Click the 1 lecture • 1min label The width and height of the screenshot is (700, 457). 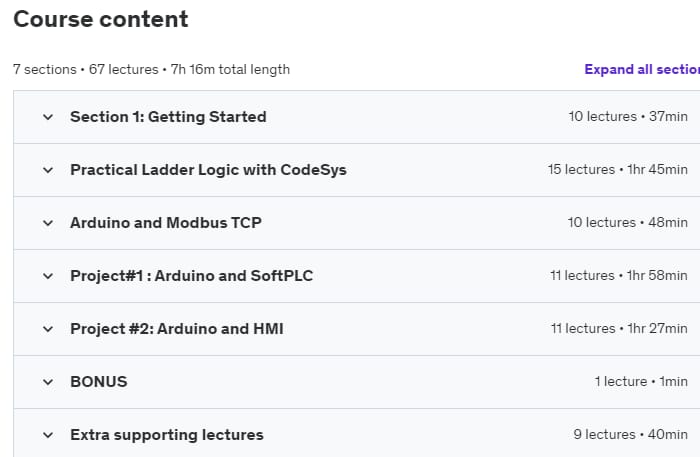click(x=641, y=382)
